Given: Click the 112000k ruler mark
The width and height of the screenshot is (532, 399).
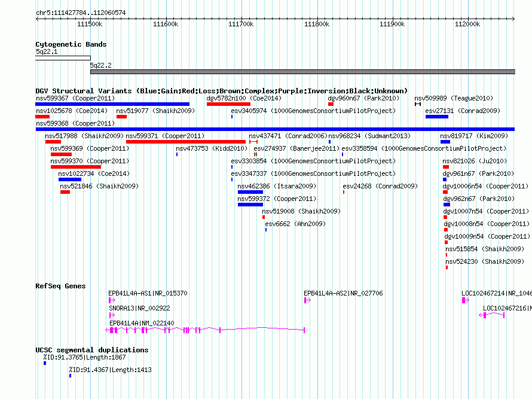Looking at the screenshot, I should 467,24.
